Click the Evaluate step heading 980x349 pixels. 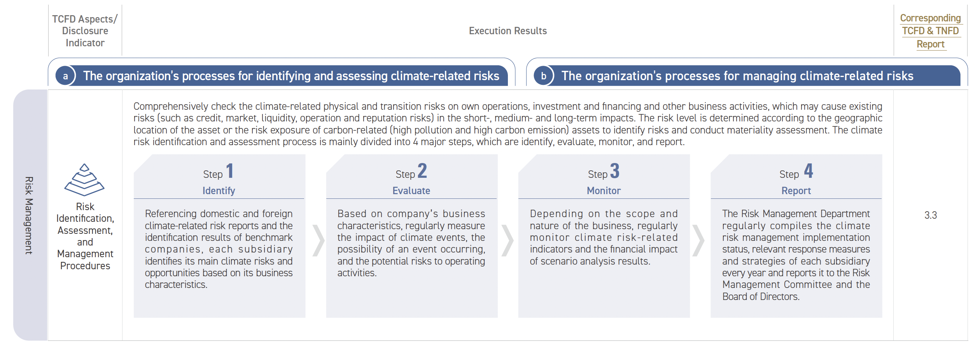point(411,191)
